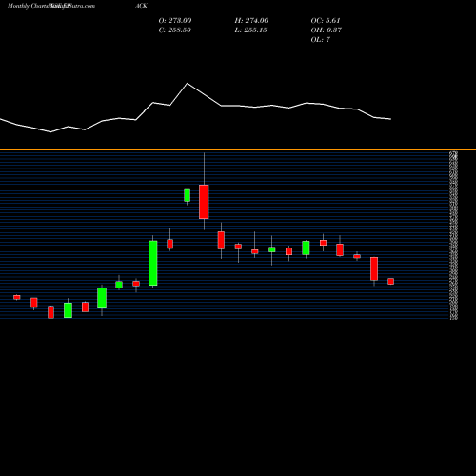Click the 'OH: 0.37' value
Image resolution: width=476 pixels, height=476 pixels.
[327, 30]
